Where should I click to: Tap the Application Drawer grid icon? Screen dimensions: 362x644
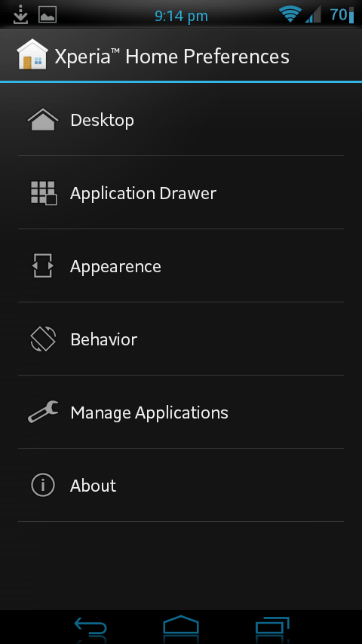click(44, 193)
